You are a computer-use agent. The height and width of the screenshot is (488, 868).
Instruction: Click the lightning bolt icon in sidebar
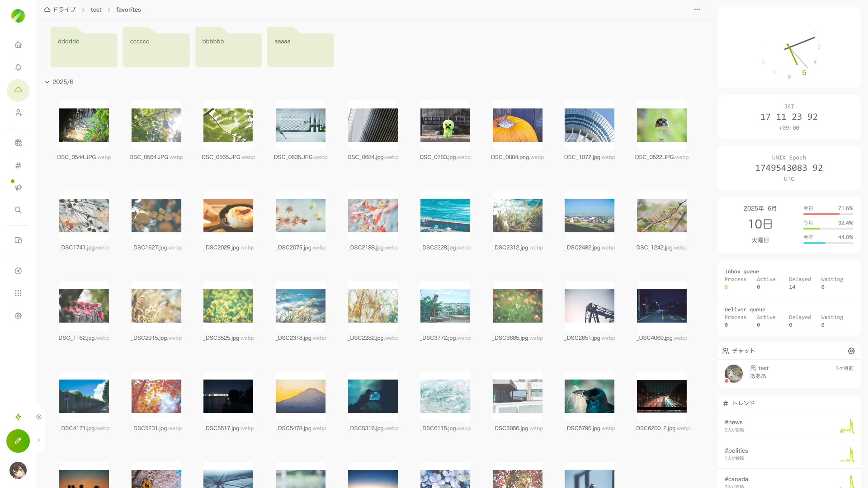coord(18,417)
